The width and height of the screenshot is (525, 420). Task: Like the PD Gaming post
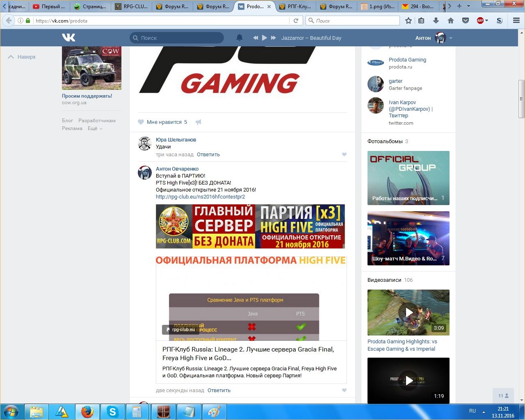pos(163,122)
